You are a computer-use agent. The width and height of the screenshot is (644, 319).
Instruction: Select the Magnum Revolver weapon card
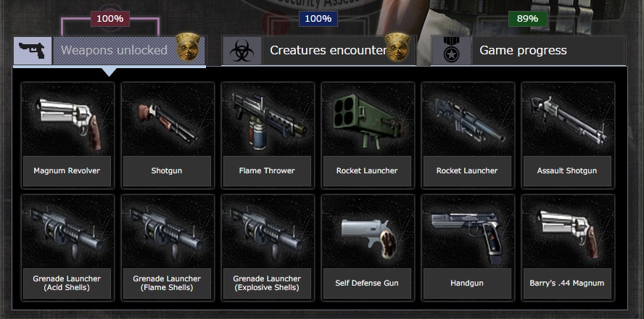67,135
